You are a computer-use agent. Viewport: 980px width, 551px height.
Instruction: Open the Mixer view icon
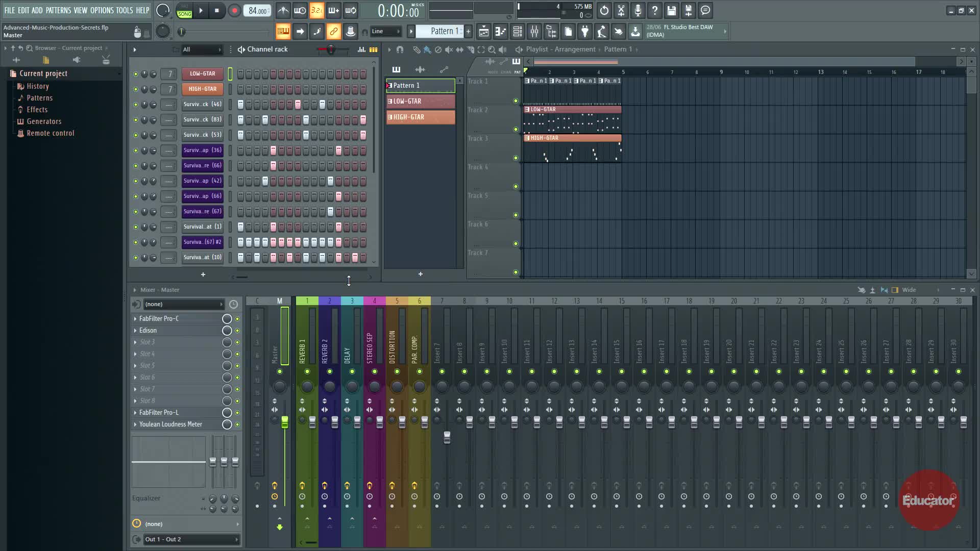(534, 32)
